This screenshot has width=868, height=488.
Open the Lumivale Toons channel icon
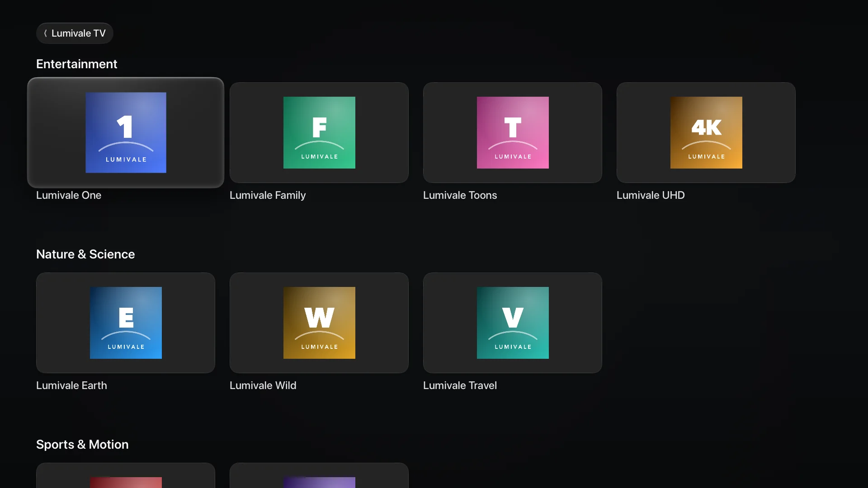click(513, 132)
